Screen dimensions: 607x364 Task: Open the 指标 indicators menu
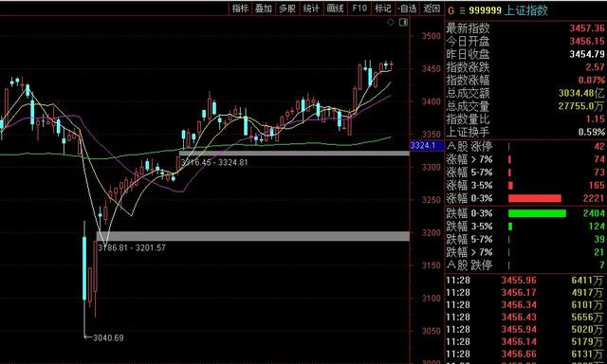pyautogui.click(x=240, y=9)
